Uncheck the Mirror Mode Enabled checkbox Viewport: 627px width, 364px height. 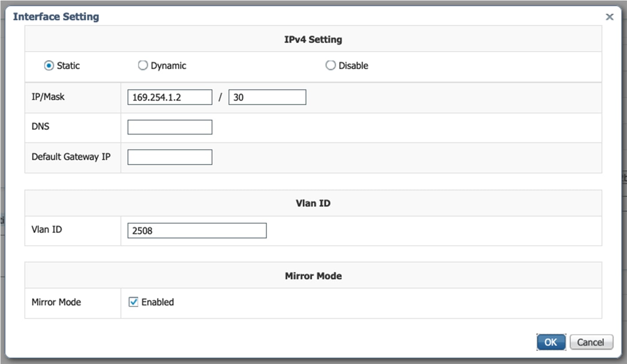click(134, 302)
